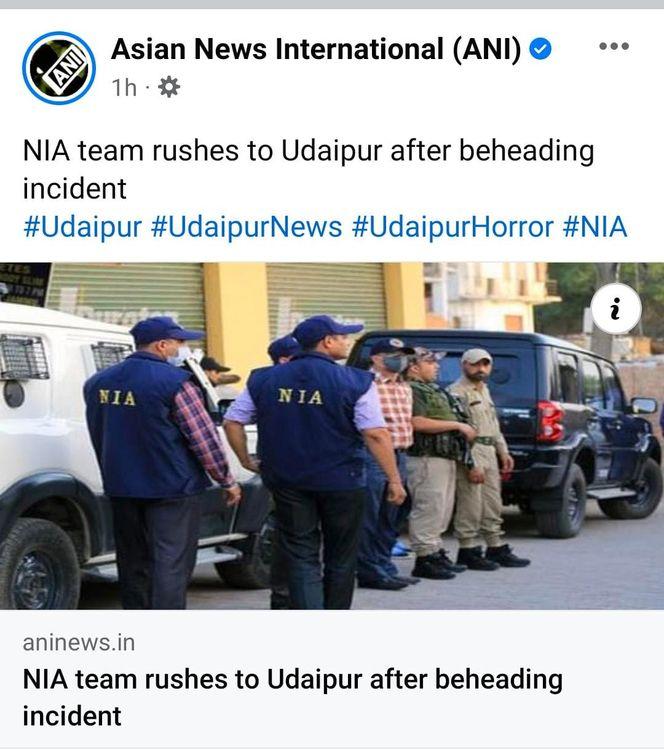Tap the info icon on the article image
The height and width of the screenshot is (750, 664).
616,309
